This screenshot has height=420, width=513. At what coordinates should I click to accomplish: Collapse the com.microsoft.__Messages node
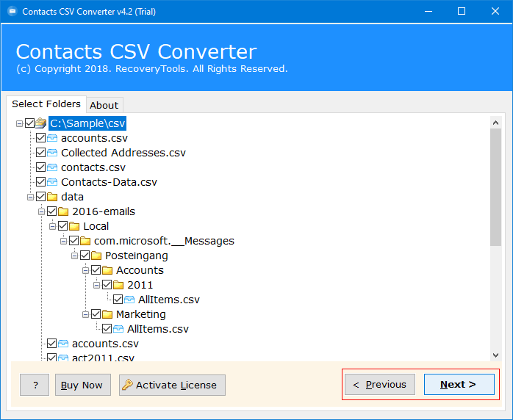coord(63,242)
